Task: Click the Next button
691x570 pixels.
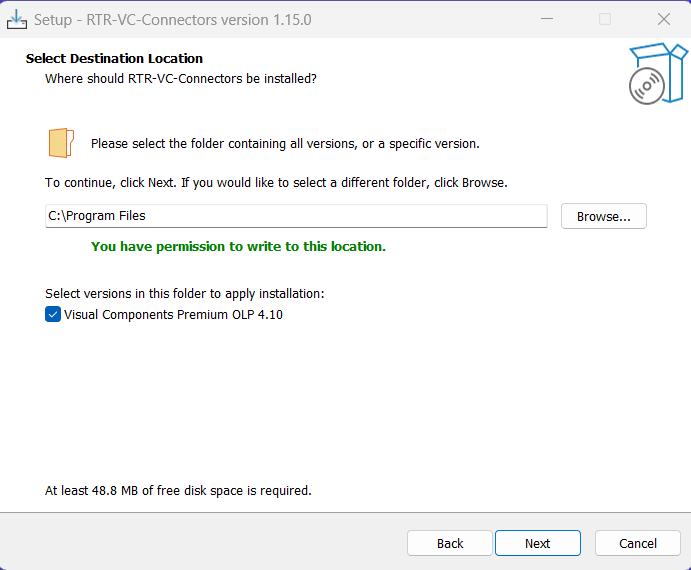Action: click(538, 543)
